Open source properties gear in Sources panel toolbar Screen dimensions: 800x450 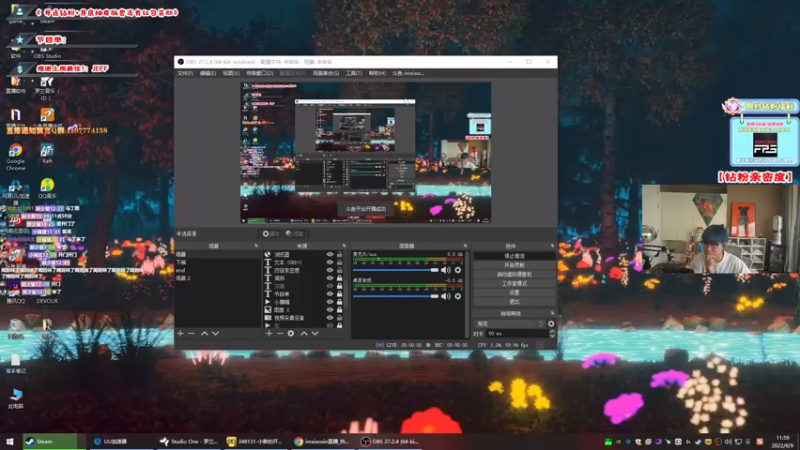point(291,333)
